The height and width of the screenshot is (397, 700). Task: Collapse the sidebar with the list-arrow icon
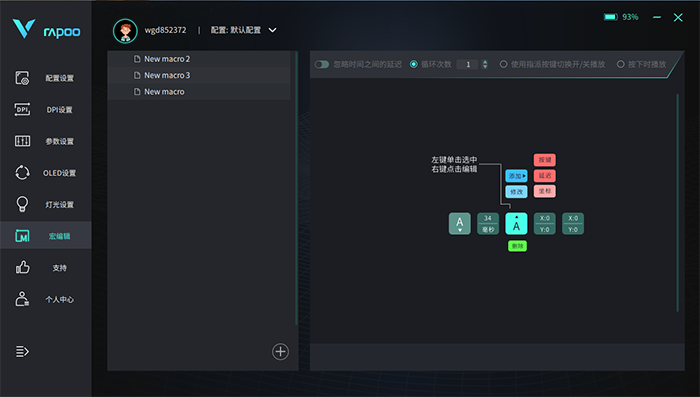(x=22, y=351)
